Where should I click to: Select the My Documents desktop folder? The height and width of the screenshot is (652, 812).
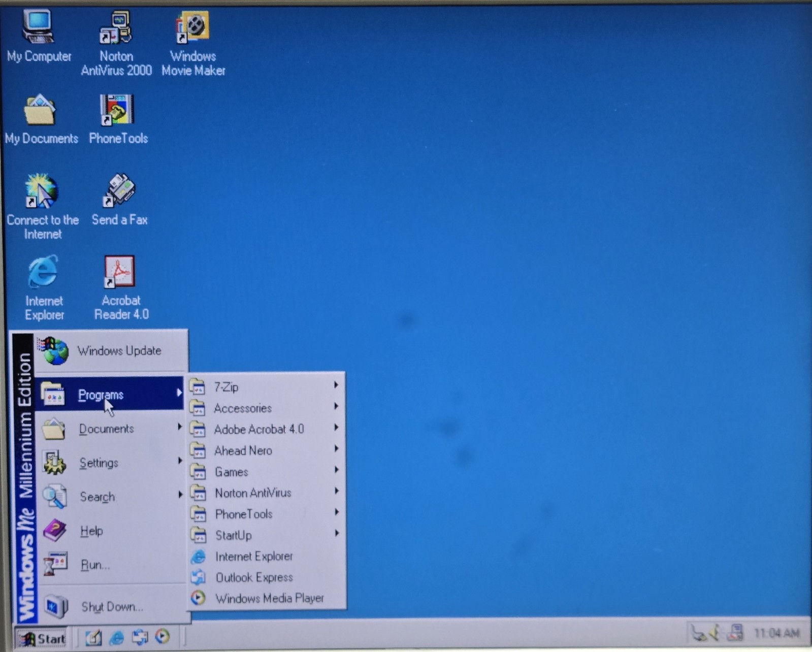coord(41,119)
